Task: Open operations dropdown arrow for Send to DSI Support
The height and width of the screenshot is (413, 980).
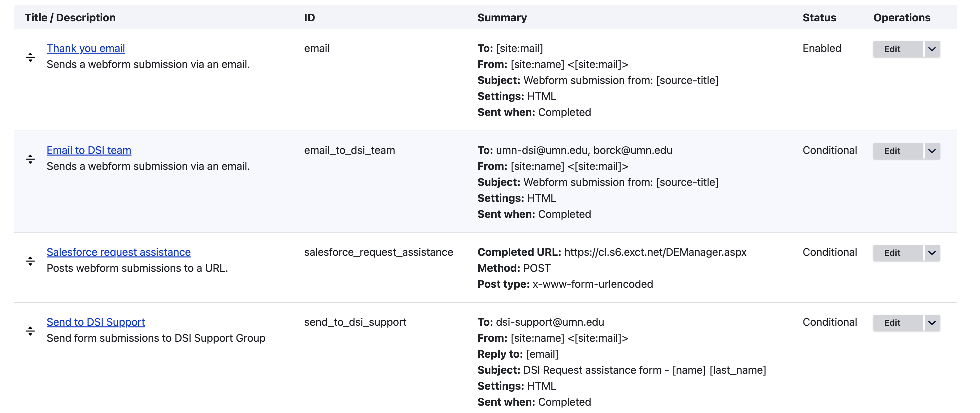Action: pyautogui.click(x=932, y=323)
